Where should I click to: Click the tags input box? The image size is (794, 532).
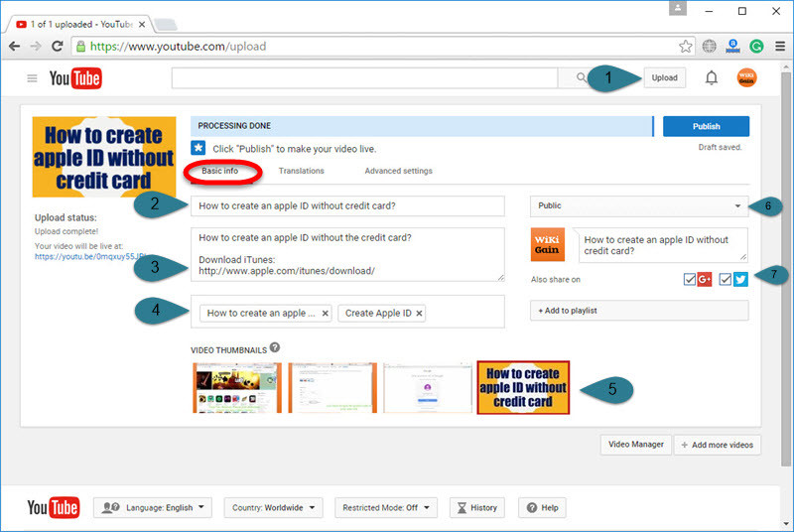(347, 312)
